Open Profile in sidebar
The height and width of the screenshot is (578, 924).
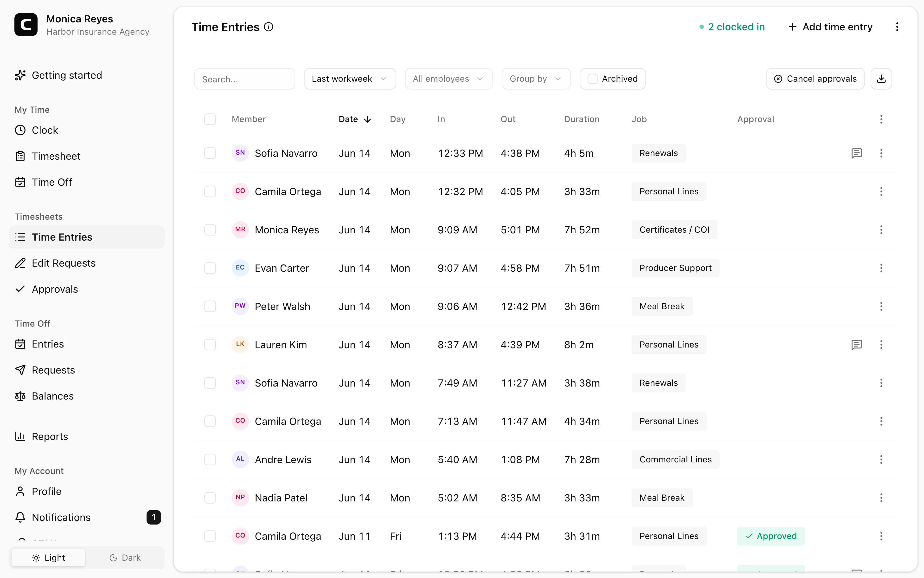[x=86, y=492]
